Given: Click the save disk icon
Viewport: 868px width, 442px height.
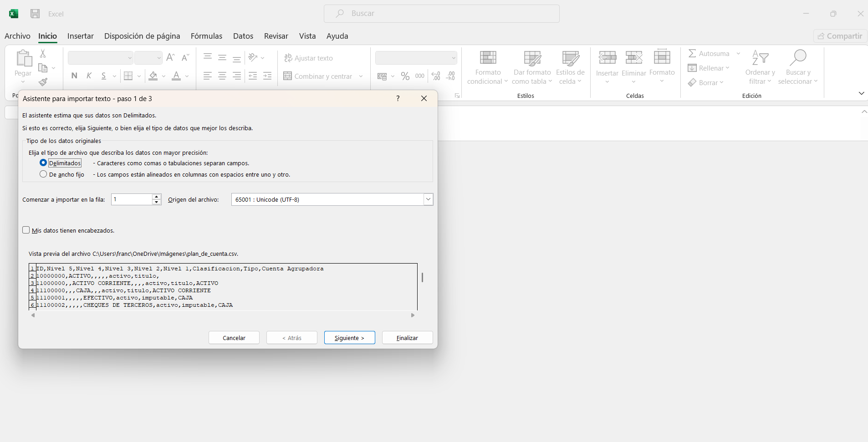Looking at the screenshot, I should tap(35, 14).
